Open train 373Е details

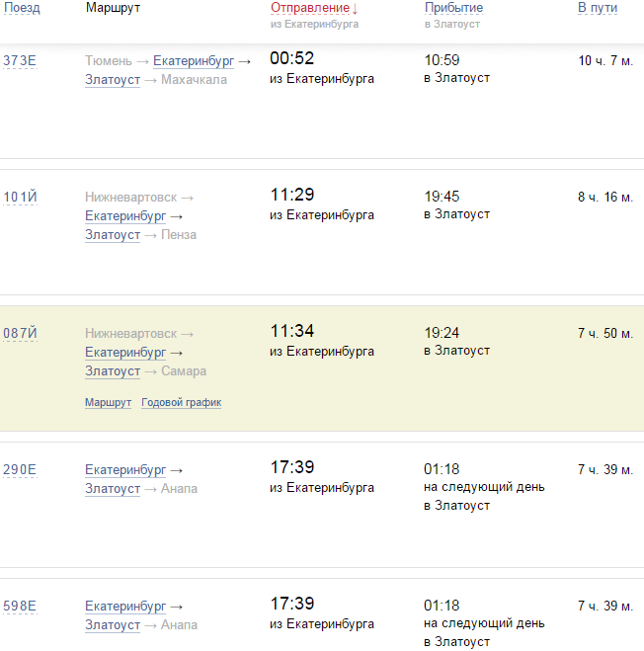(x=20, y=61)
